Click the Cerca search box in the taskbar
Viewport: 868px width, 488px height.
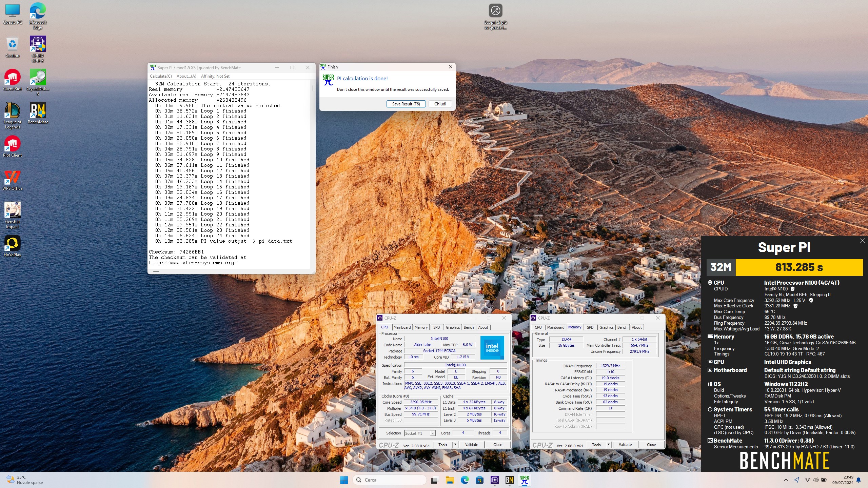tap(389, 480)
